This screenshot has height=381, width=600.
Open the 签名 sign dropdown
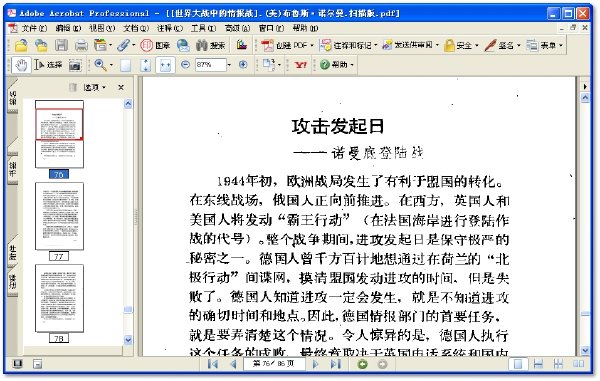(519, 46)
